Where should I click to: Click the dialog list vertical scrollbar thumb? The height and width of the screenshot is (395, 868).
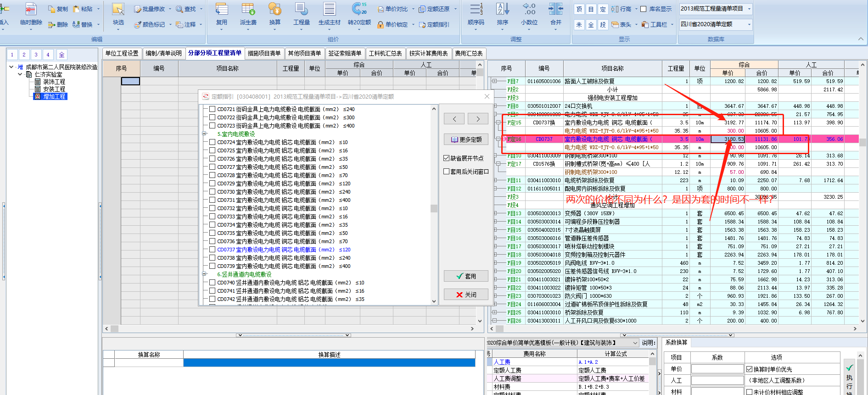(x=434, y=208)
